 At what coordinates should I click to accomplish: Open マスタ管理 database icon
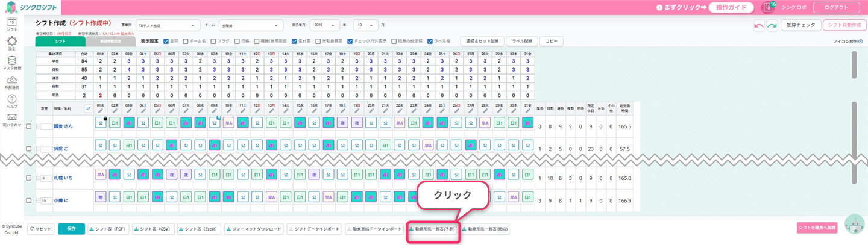[x=11, y=61]
